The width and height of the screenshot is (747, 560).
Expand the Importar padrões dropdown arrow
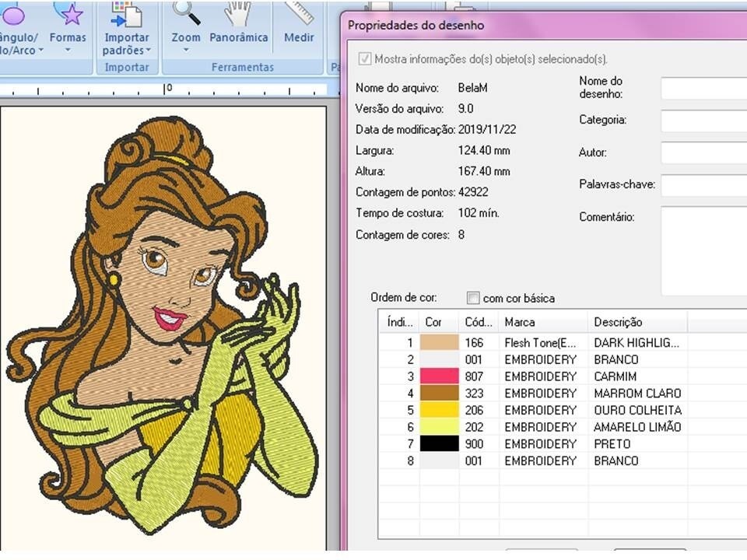(x=148, y=51)
